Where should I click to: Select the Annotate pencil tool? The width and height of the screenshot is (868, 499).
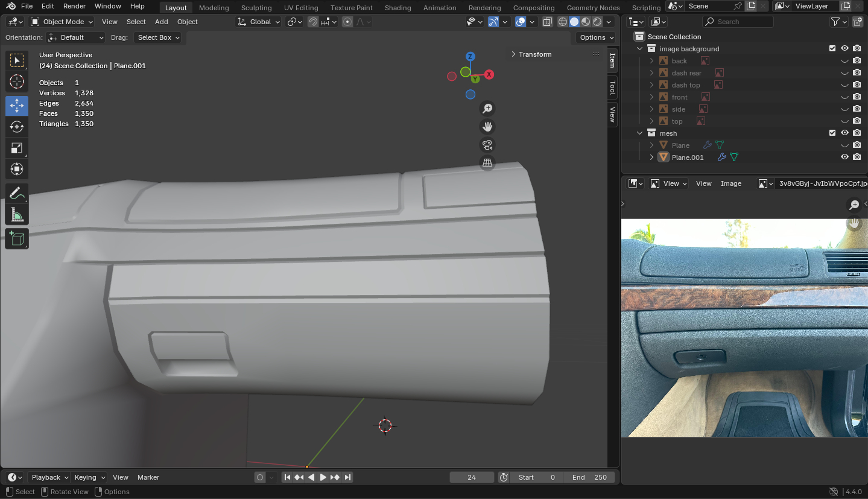tap(17, 193)
